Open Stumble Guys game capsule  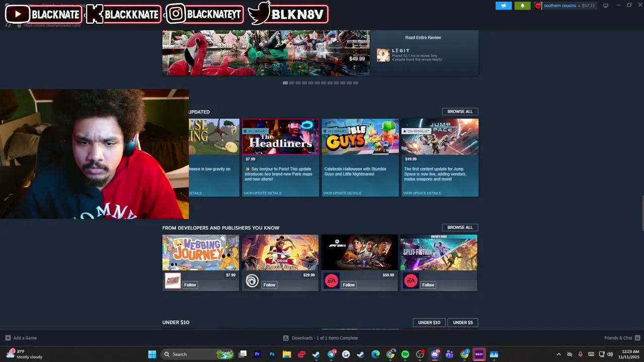pyautogui.click(x=360, y=137)
